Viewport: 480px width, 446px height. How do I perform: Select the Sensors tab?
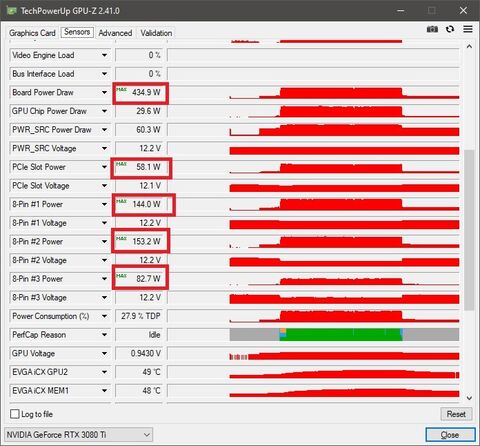click(x=77, y=32)
